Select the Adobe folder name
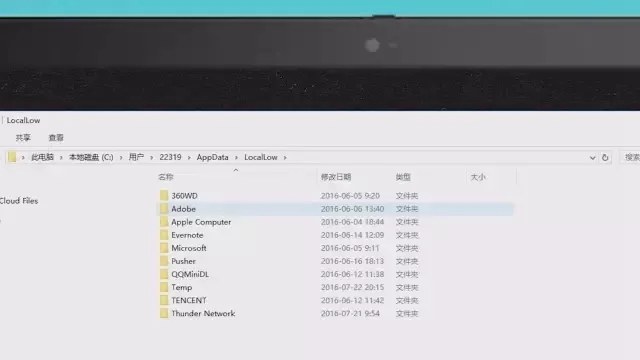The height and width of the screenshot is (360, 640). 183,209
